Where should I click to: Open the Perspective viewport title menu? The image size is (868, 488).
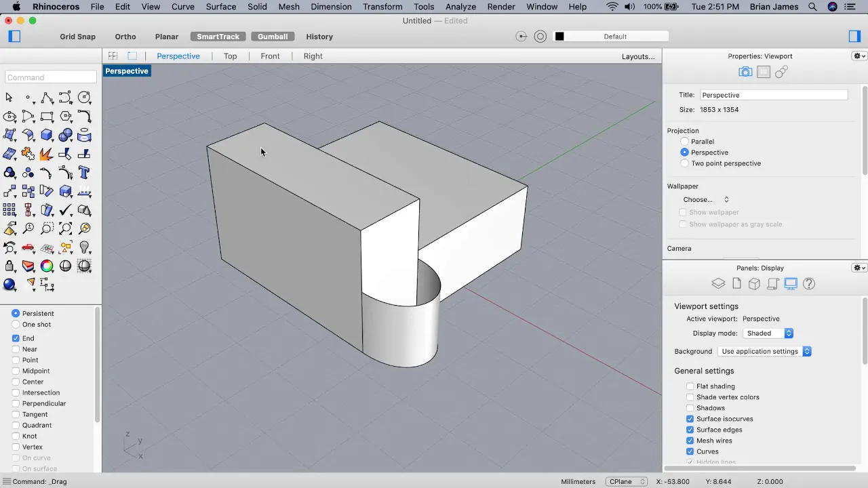tap(127, 71)
